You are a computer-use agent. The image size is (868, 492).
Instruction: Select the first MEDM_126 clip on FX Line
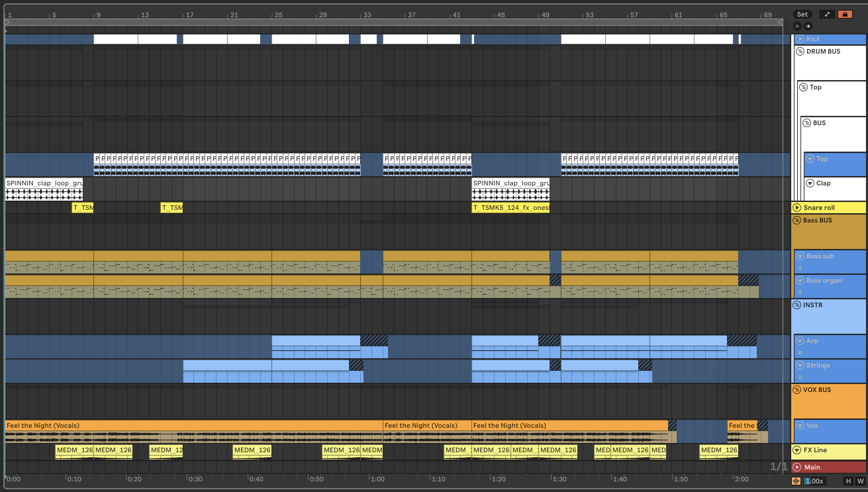coord(74,452)
